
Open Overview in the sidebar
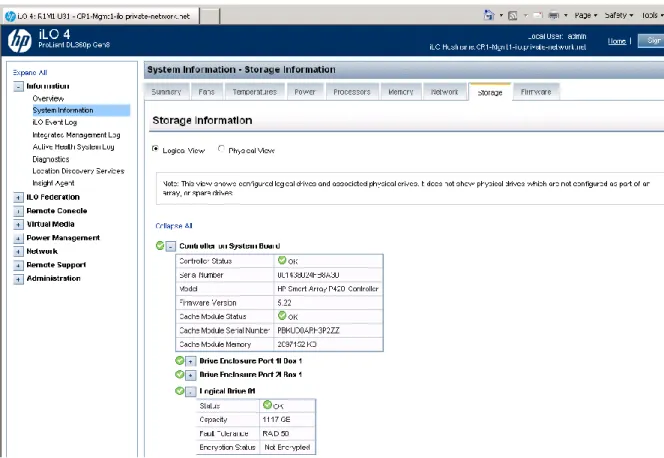click(x=48, y=99)
